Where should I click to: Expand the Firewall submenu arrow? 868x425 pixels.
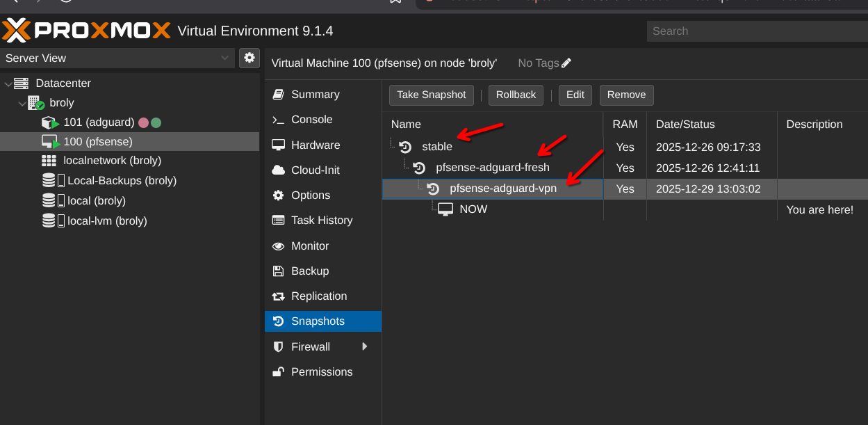click(365, 346)
